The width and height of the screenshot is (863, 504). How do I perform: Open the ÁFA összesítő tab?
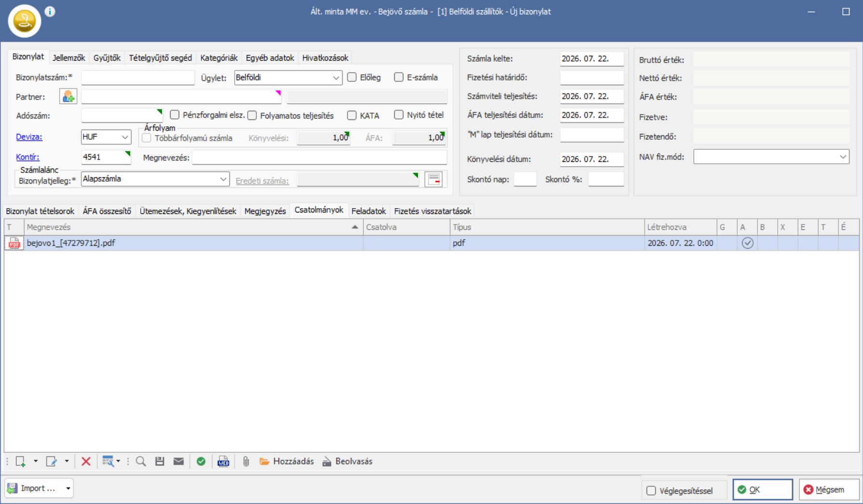[107, 211]
